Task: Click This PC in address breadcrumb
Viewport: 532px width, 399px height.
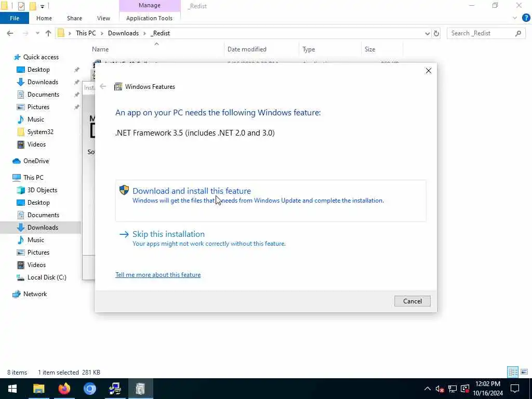Action: (86, 33)
